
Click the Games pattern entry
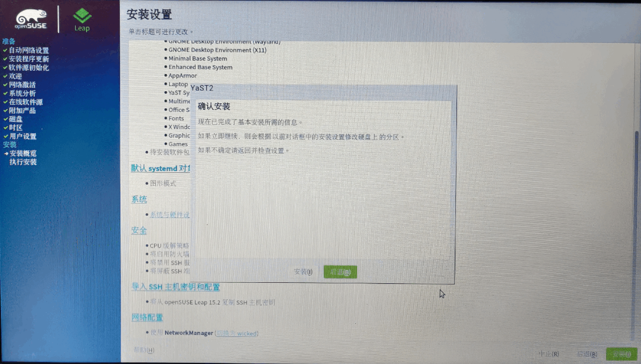point(178,144)
